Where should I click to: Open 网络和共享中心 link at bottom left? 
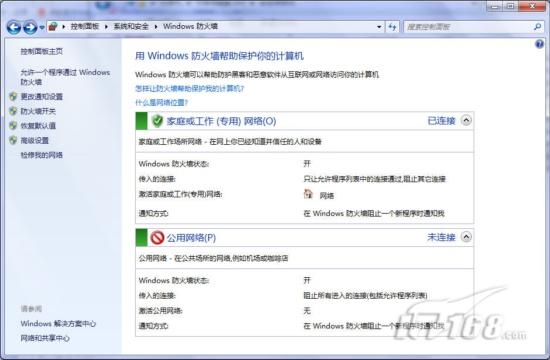tap(45, 338)
